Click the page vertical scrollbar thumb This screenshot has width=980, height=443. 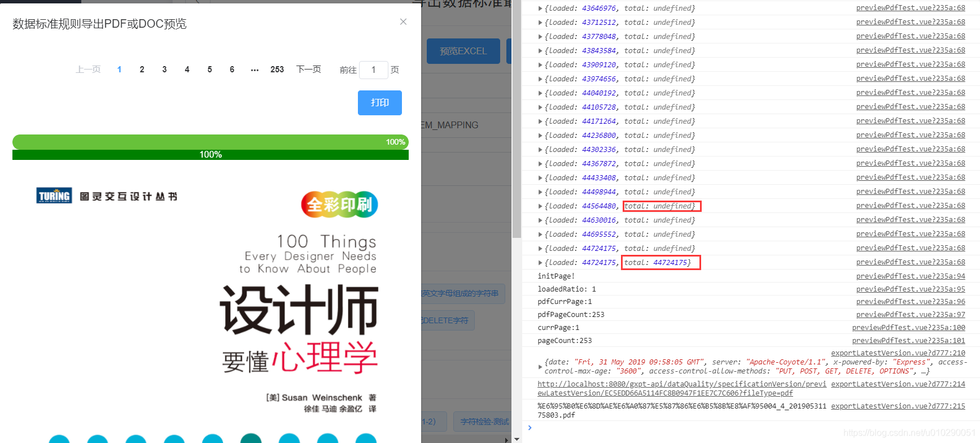click(517, 119)
